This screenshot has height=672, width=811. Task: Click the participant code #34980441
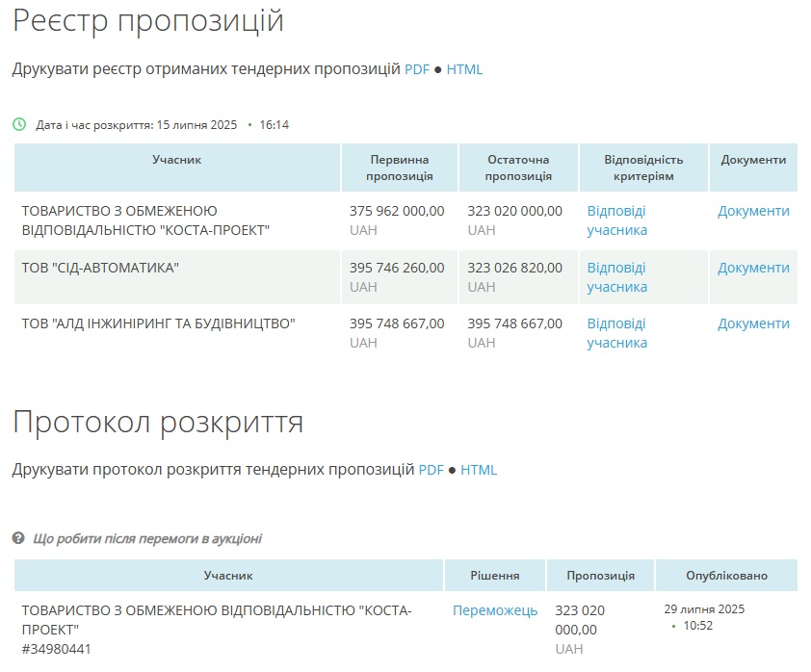pyautogui.click(x=57, y=649)
